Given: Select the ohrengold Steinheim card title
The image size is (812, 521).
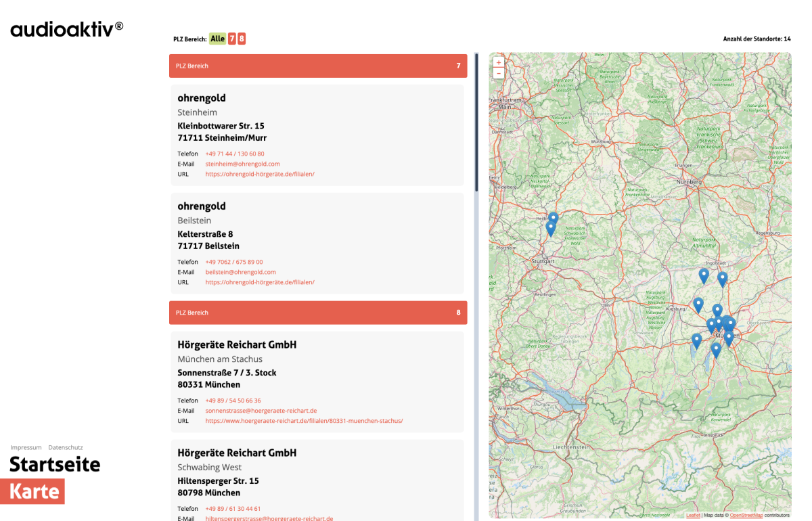Looking at the screenshot, I should [x=202, y=98].
